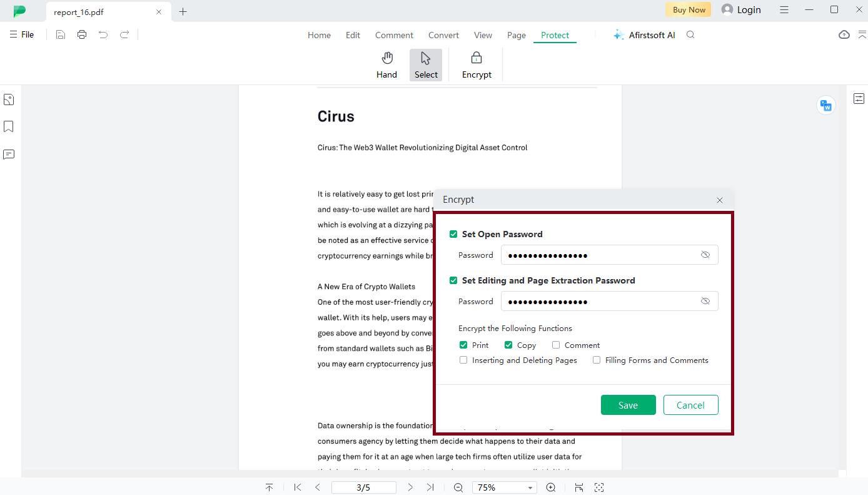Switch to the View tab

483,35
